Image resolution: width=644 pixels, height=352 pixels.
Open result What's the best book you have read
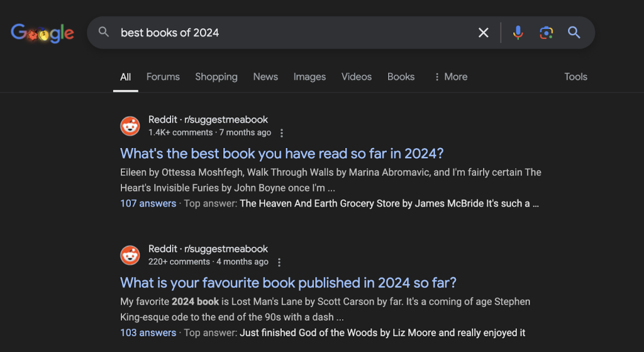pyautogui.click(x=282, y=154)
